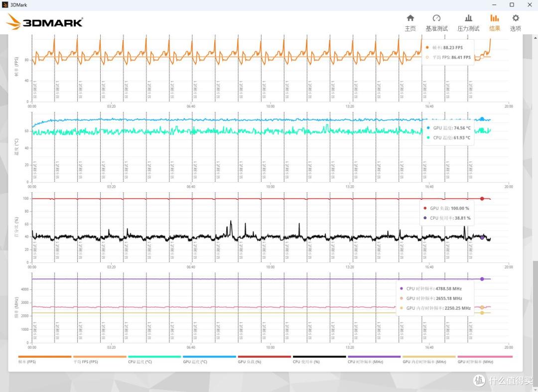Click the 3DMark logo in the header
This screenshot has width=538, height=392.
coord(45,21)
